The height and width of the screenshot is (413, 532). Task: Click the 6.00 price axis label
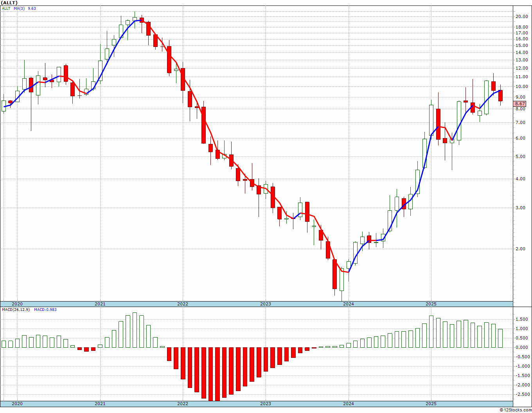(520, 138)
